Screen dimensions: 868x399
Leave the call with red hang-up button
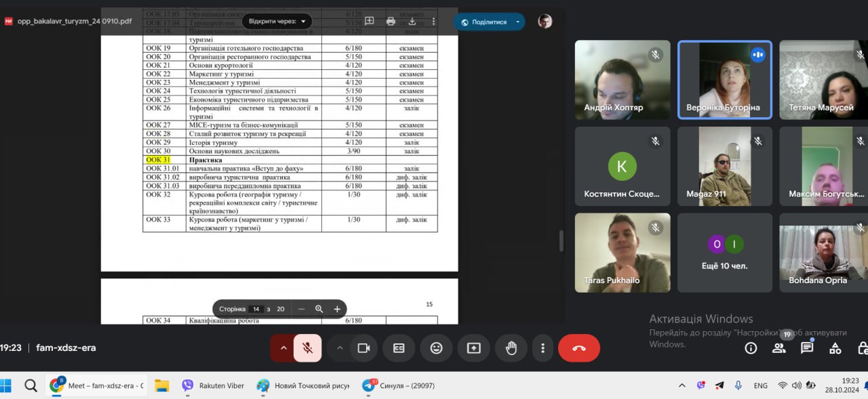578,348
